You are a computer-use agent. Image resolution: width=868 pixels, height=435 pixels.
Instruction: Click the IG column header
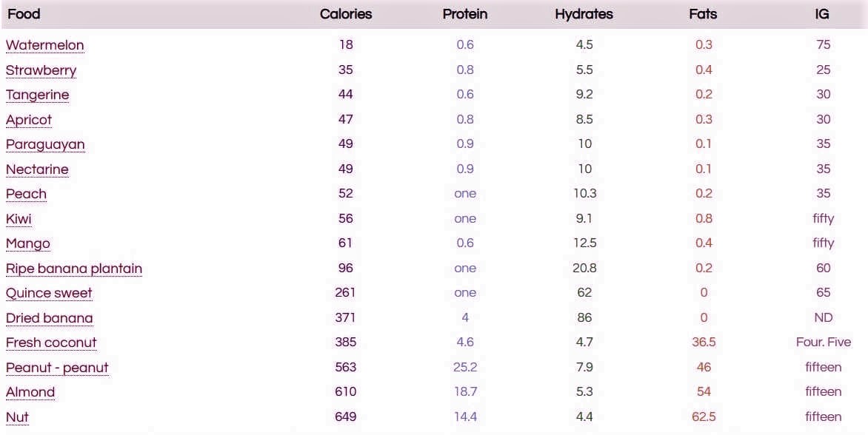[822, 14]
